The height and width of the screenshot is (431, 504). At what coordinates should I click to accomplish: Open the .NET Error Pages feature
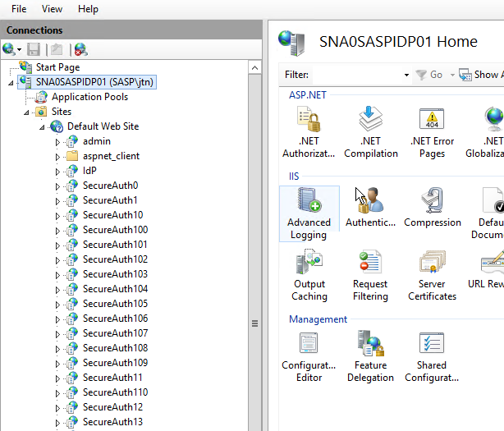(x=432, y=132)
